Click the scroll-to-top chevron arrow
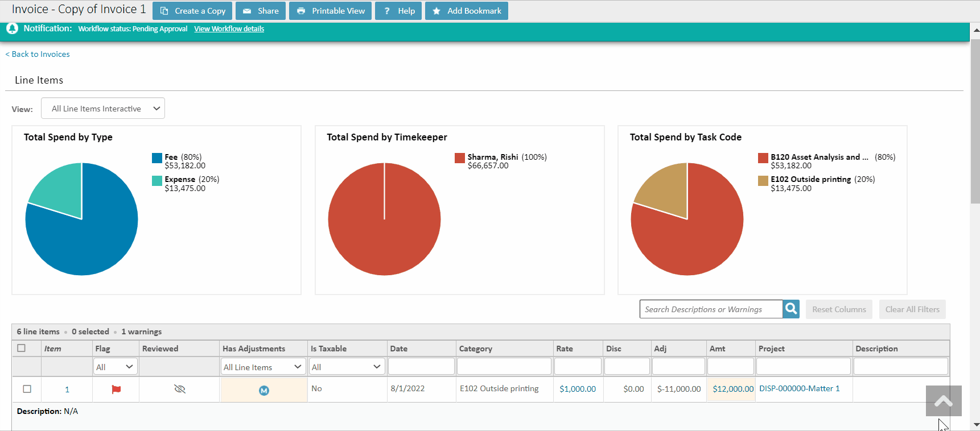The width and height of the screenshot is (980, 431). pos(943,401)
